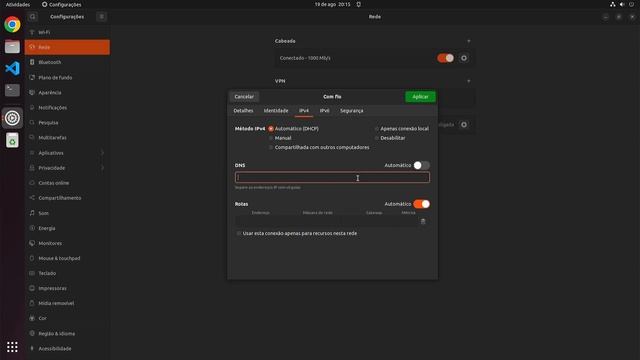Open Impressoras settings in sidebar
This screenshot has height=360, width=640.
67,288
